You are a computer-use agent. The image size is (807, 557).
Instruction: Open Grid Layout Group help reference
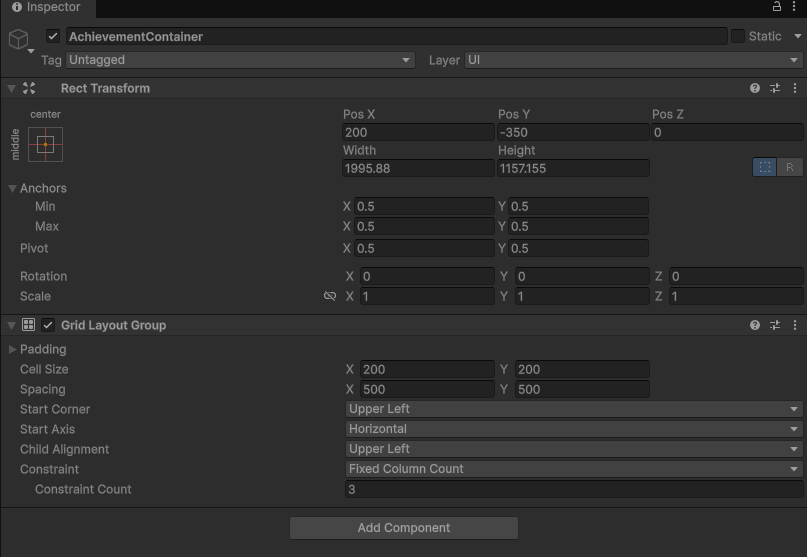click(x=755, y=325)
